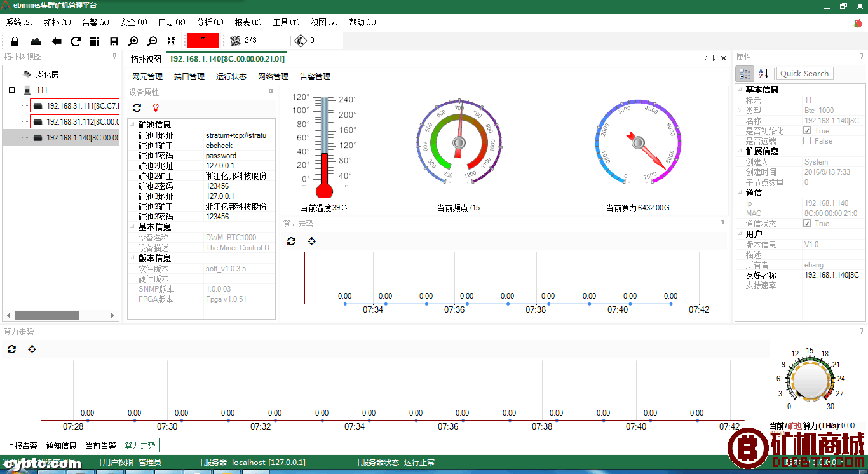Click the topology tree horizontal scrollbar
This screenshot has height=474, width=868.
coord(47,315)
